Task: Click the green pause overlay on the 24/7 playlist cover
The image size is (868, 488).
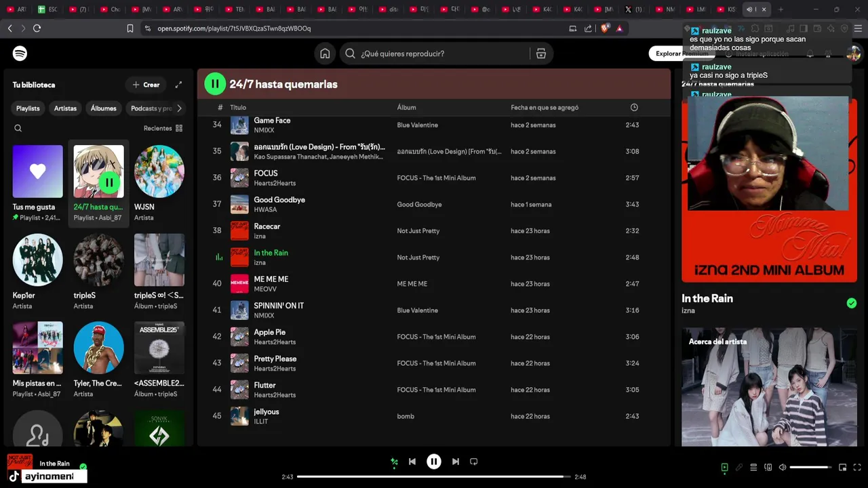Action: point(109,182)
